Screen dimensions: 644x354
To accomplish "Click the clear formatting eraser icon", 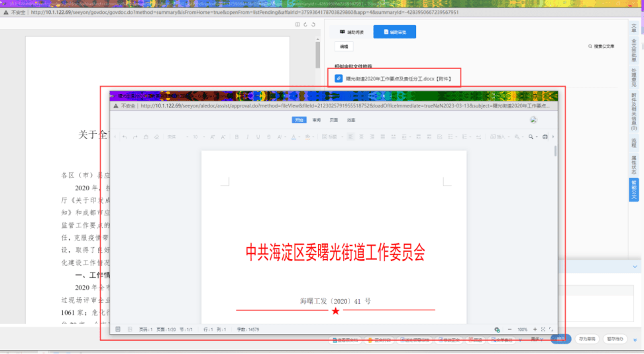I will coord(156,137).
